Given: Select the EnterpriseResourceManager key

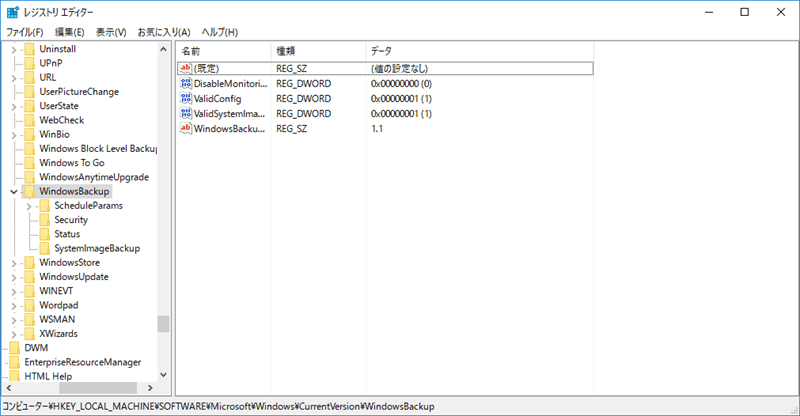Looking at the screenshot, I should click(x=83, y=362).
